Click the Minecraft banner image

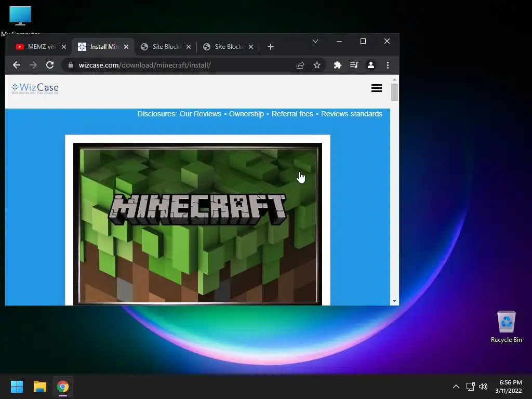pyautogui.click(x=197, y=224)
